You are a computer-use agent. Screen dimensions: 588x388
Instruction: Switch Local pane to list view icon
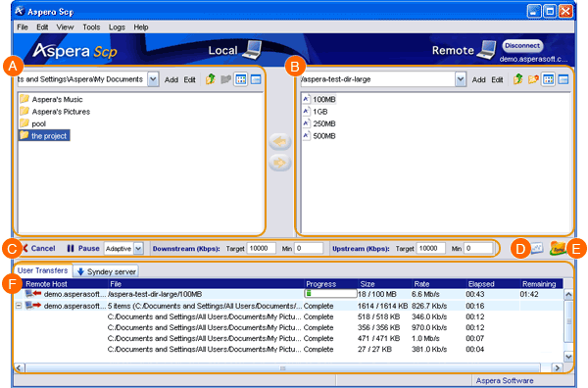(x=241, y=79)
